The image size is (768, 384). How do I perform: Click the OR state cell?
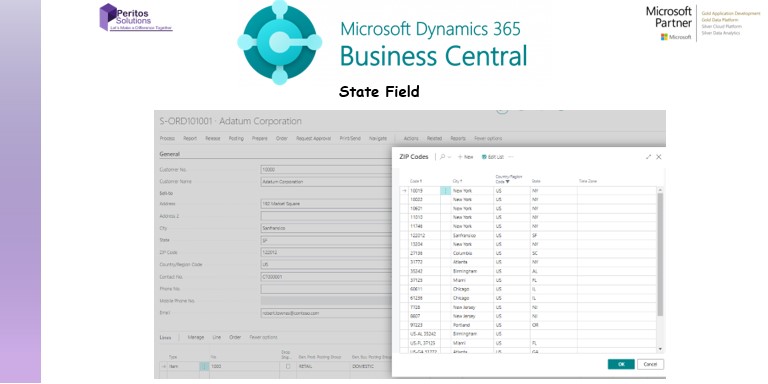point(553,325)
